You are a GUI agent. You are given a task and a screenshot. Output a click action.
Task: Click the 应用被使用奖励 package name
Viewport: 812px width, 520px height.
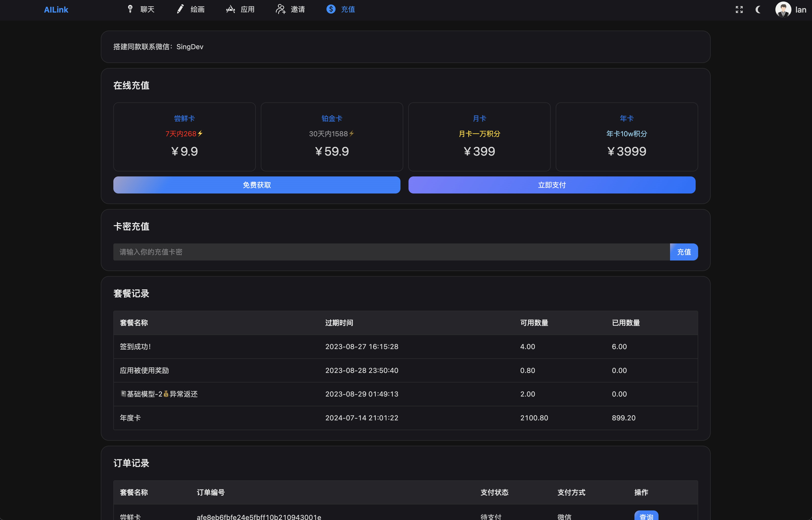pyautogui.click(x=144, y=370)
